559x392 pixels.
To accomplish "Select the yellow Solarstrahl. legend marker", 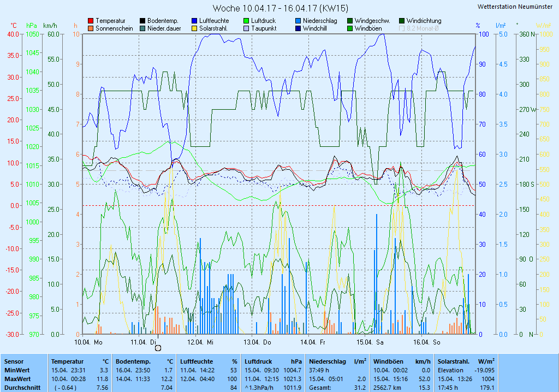I will (194, 28).
